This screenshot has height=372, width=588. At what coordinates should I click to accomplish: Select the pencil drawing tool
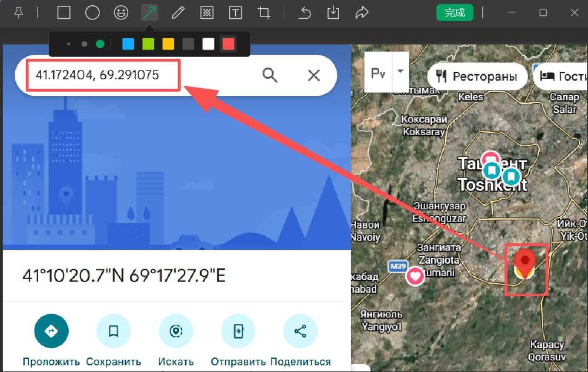pos(178,13)
